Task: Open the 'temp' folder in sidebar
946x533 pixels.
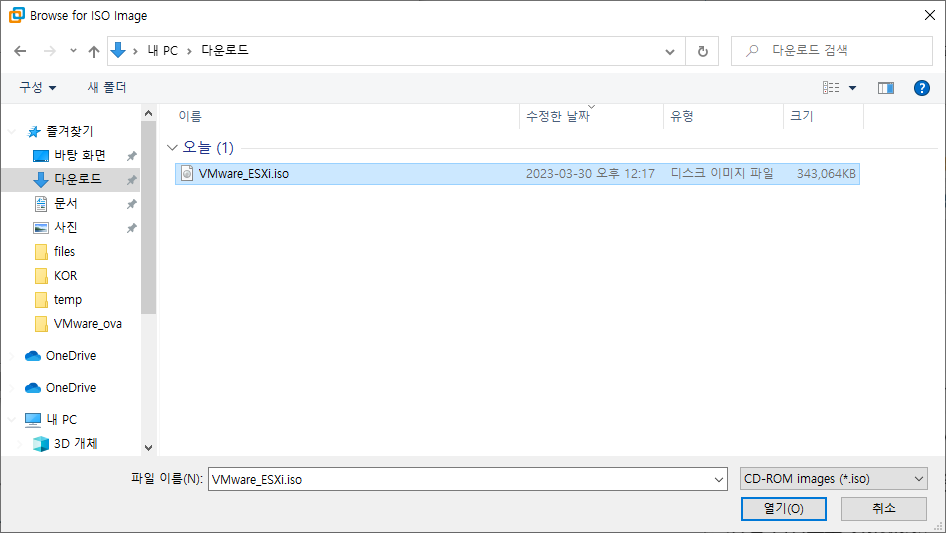Action: tap(68, 300)
